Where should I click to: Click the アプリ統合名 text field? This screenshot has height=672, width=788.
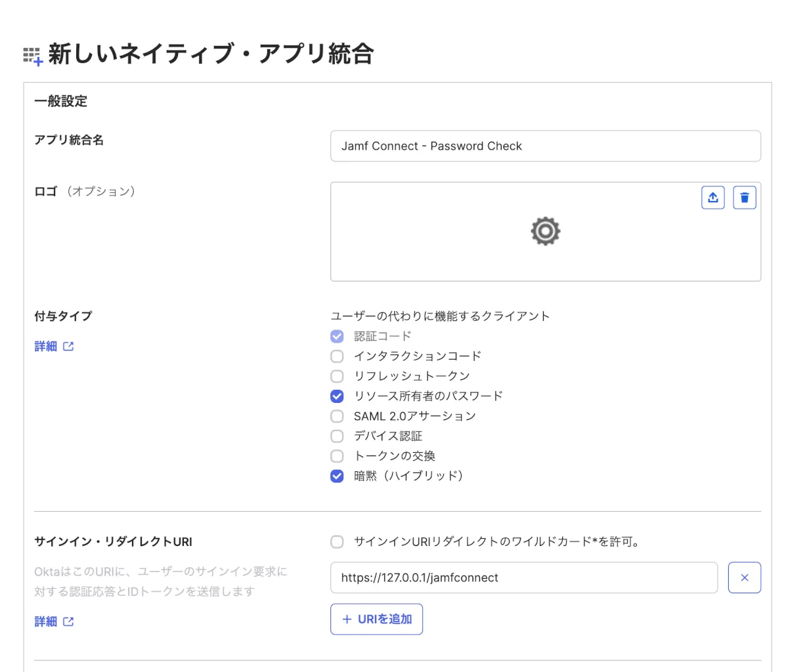[545, 146]
